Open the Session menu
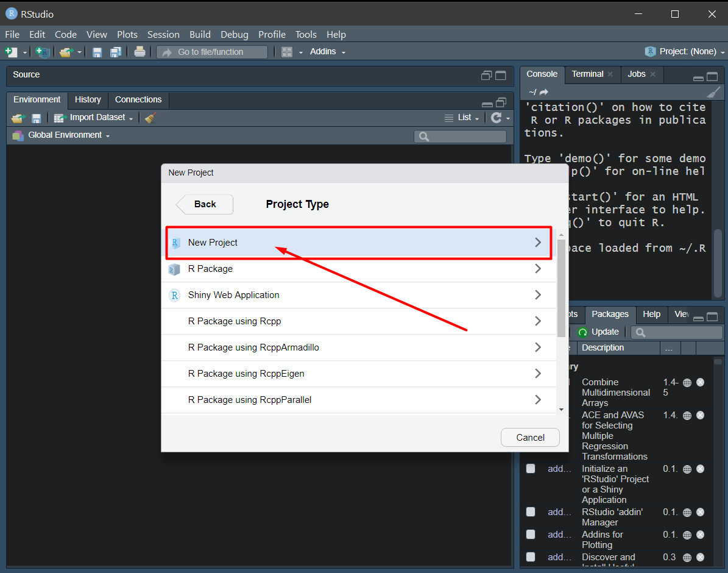Screen dimensions: 728x573 click(163, 34)
